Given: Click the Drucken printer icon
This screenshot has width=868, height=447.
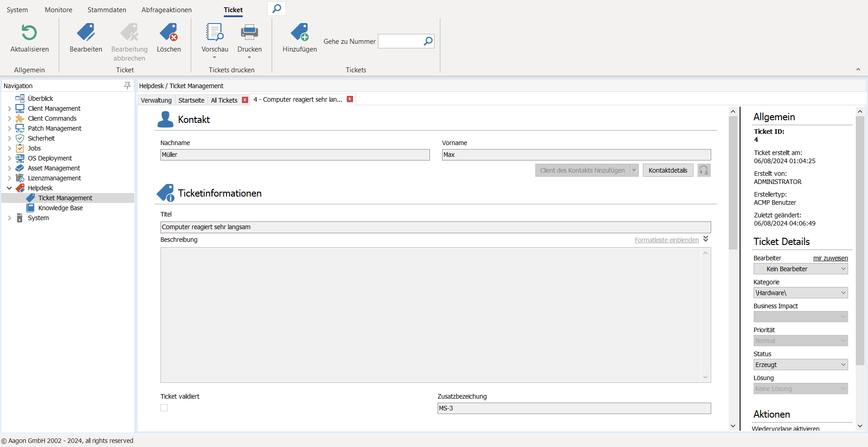Looking at the screenshot, I should (x=249, y=33).
